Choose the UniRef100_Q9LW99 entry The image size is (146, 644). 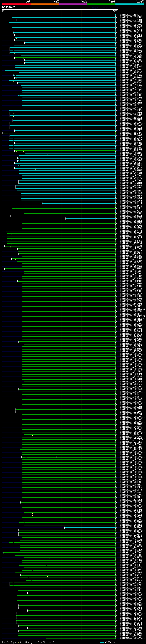tap(131, 156)
